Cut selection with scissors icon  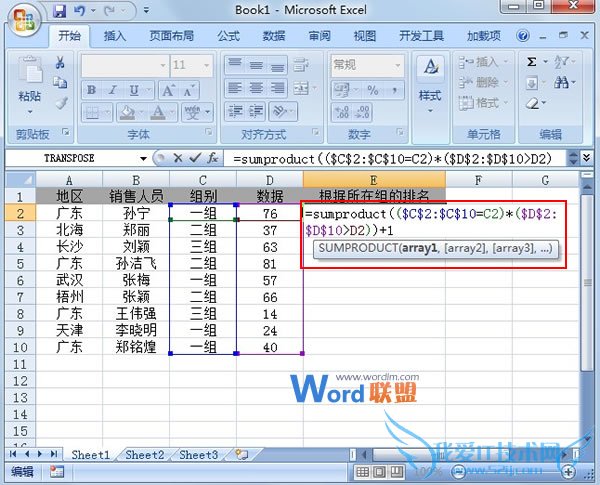pos(60,62)
